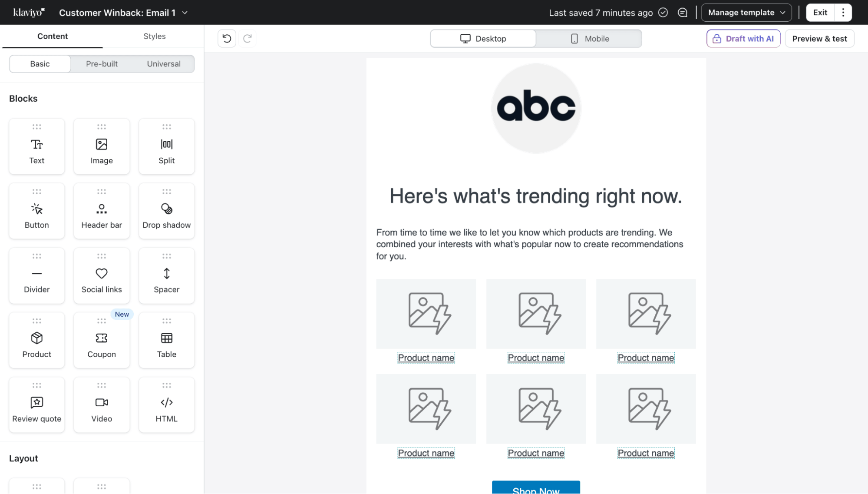Select the Social links heart block
Screen dimensions: 868x494
[x=102, y=276]
